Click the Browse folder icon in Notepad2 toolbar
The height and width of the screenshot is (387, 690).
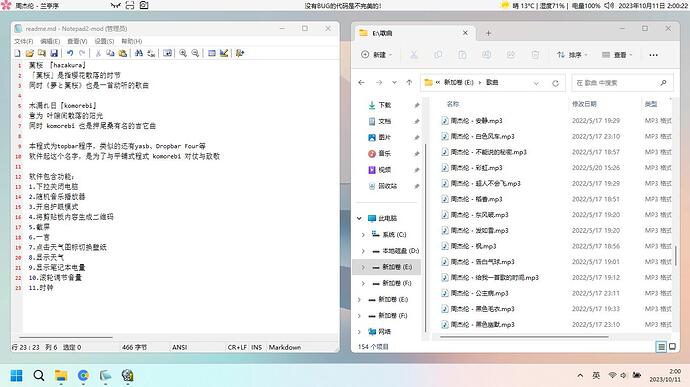[42, 53]
